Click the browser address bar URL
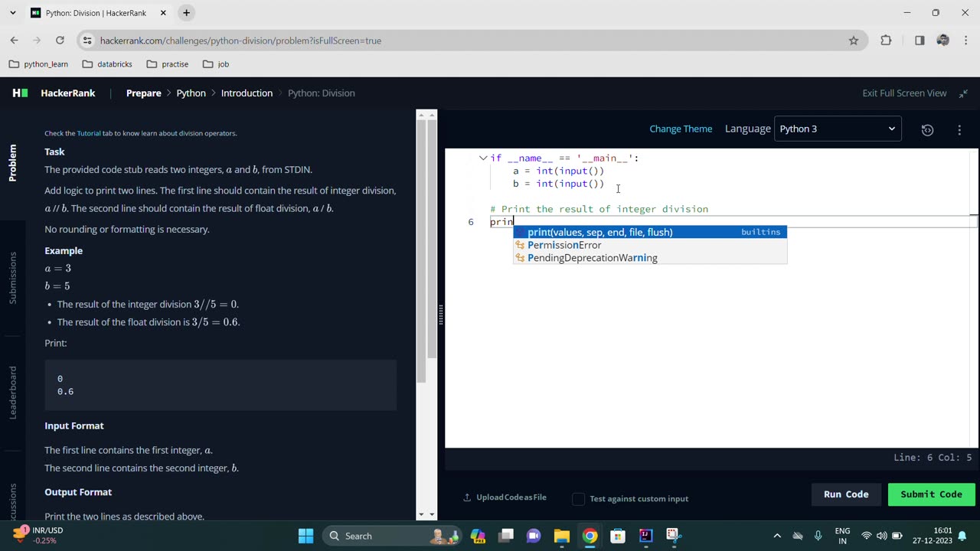The width and height of the screenshot is (980, 551). pos(240,41)
